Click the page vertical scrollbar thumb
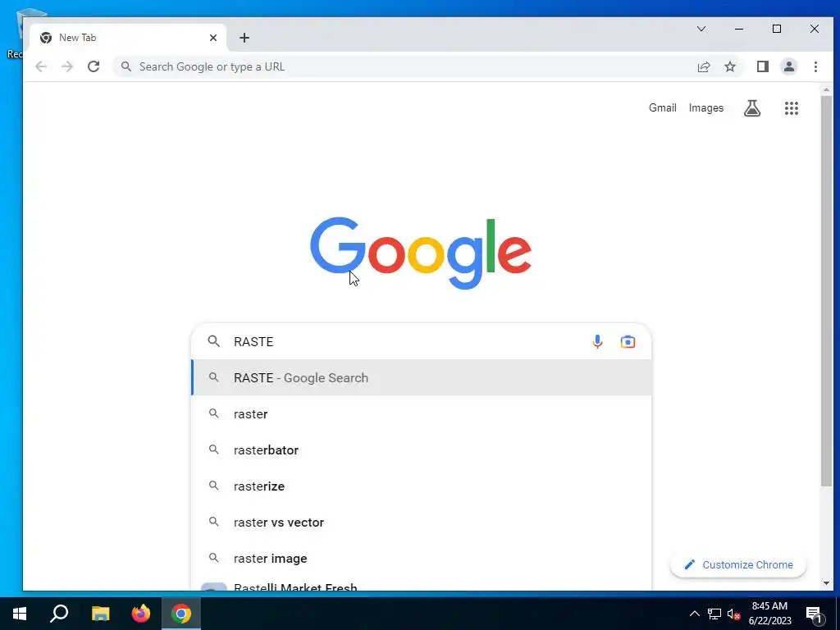This screenshot has height=630, width=840. 826,291
